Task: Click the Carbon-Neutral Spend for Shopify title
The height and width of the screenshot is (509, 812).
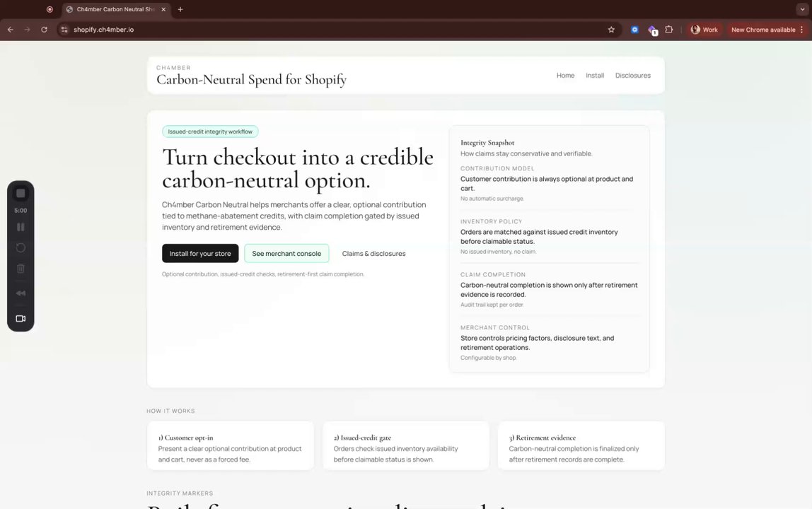Action: (x=251, y=79)
